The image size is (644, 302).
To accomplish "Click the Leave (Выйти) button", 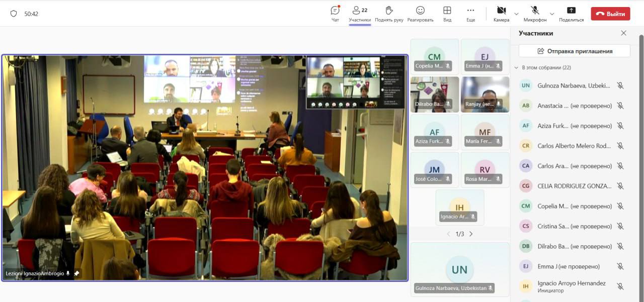I will 610,14.
